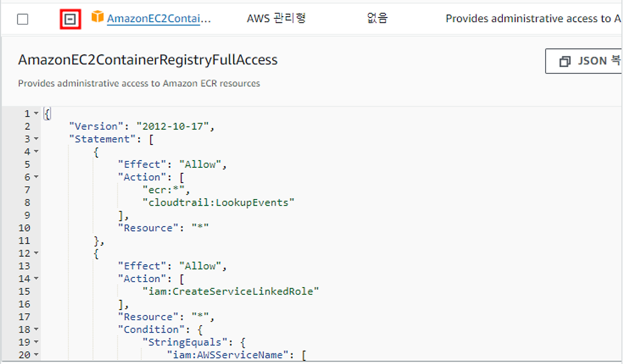Fold the JSON root object at line 1
This screenshot has width=623, height=364.
point(37,114)
